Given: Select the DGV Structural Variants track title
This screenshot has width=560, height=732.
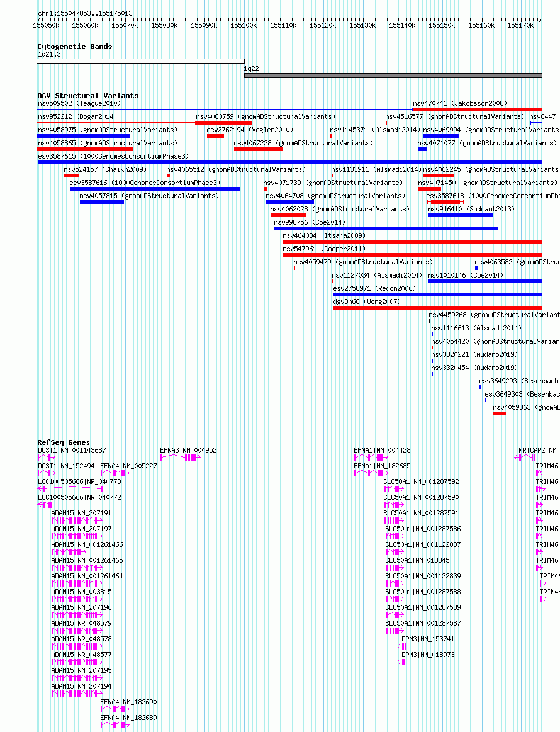Looking at the screenshot, I should click(x=87, y=96).
